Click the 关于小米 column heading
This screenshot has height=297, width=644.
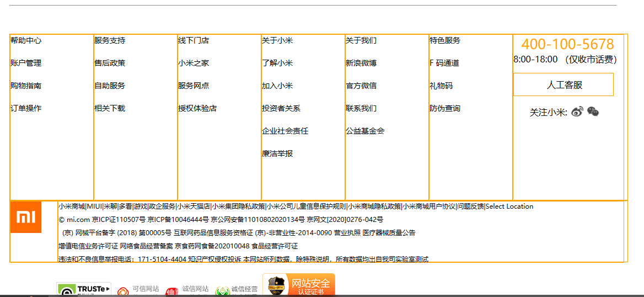tap(277, 41)
